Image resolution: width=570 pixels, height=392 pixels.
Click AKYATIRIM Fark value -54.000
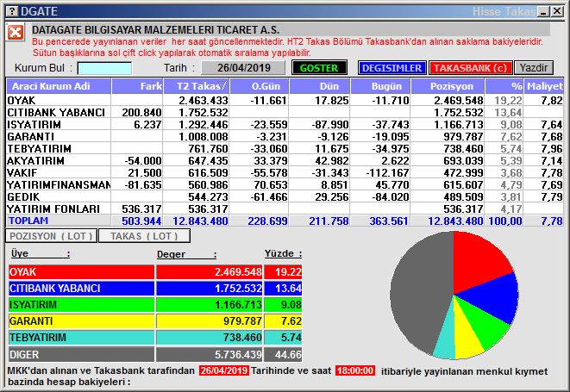tap(143, 160)
